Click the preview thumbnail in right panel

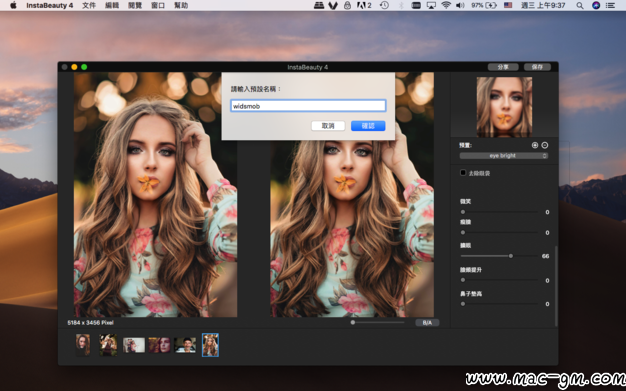[504, 106]
